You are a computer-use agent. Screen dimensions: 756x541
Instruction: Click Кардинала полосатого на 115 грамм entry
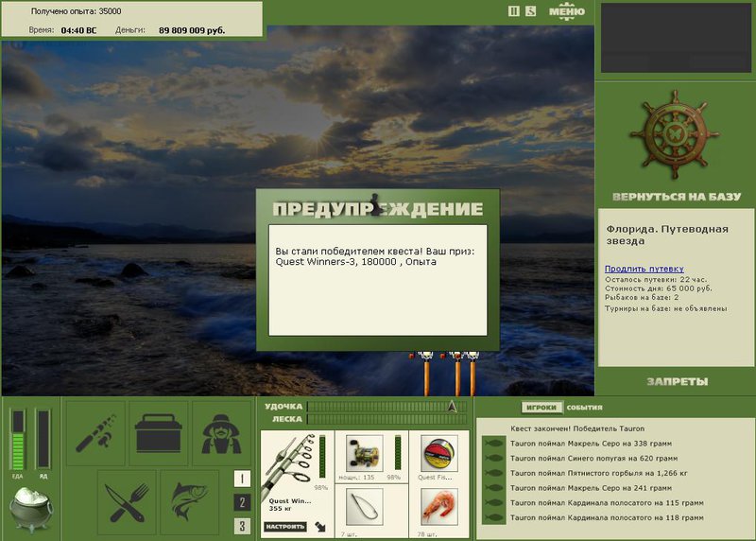click(607, 503)
